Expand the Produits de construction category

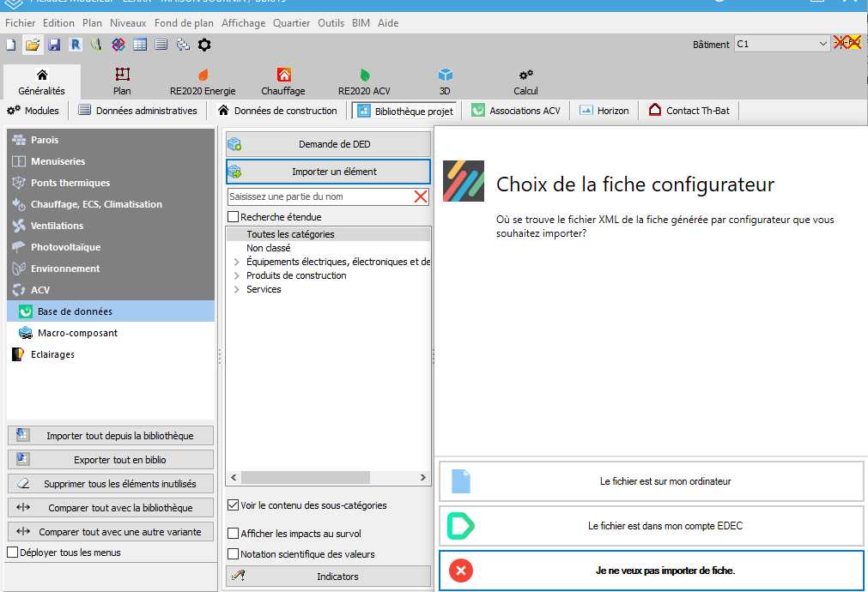coord(237,275)
